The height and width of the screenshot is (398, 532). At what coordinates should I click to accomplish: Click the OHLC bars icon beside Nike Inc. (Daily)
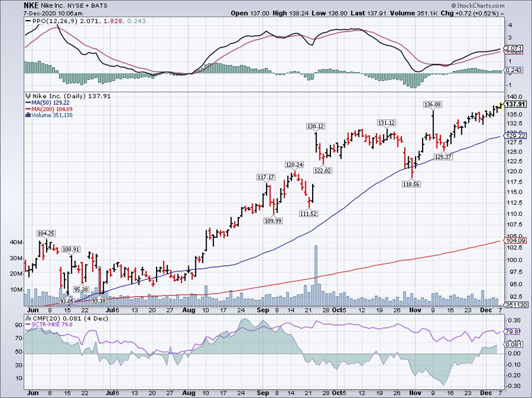(28, 96)
